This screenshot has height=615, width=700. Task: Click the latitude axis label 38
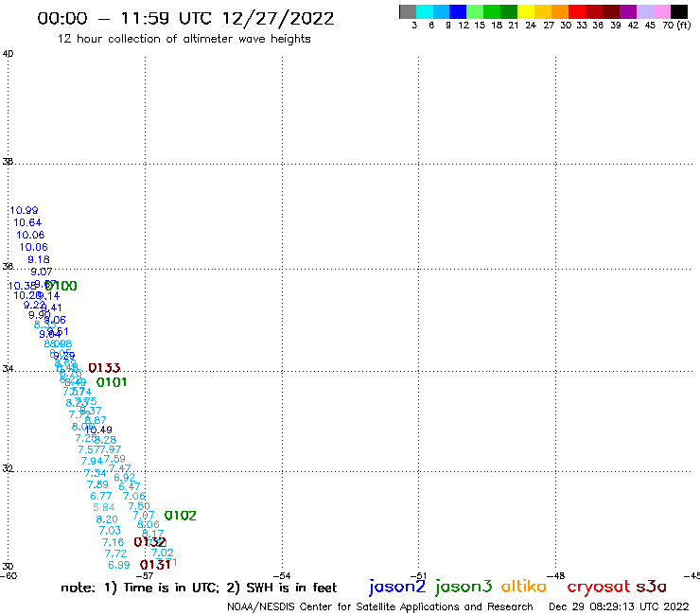[x=8, y=162]
